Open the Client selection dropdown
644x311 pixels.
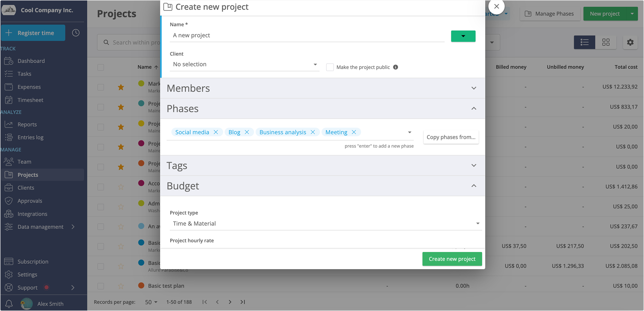[x=315, y=64]
